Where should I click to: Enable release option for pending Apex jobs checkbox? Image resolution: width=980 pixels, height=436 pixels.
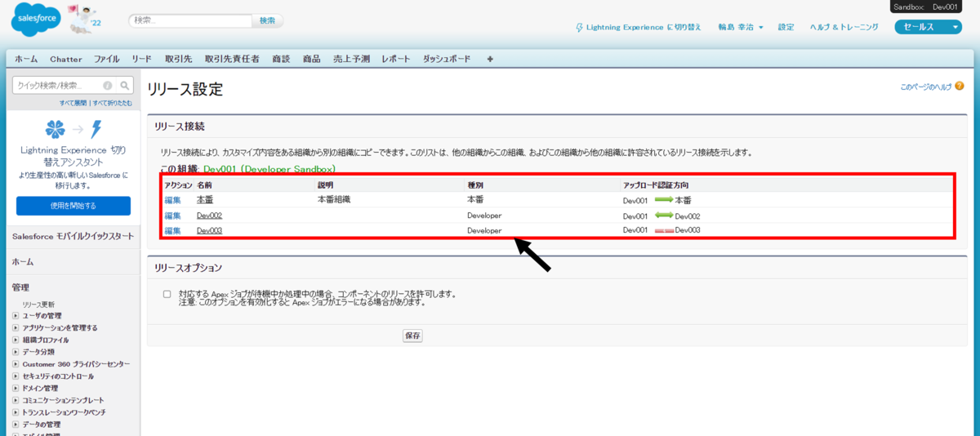pos(167,294)
